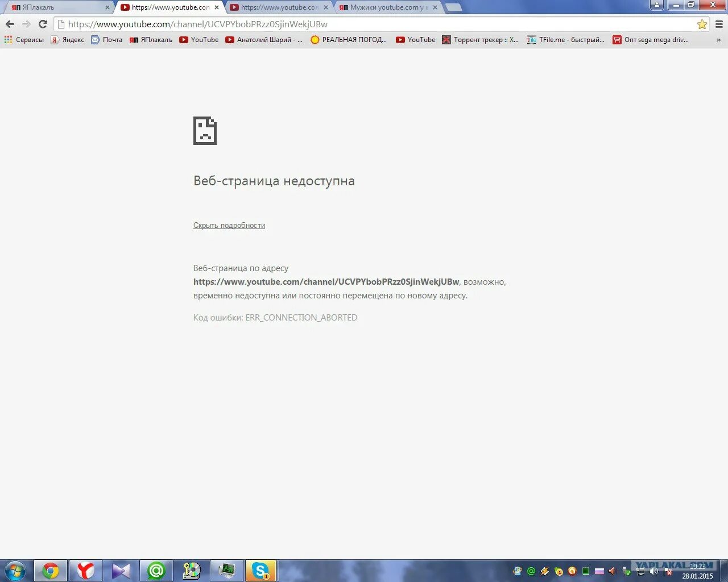The image size is (728, 582).
Task: Open the YouTube bookmark before Торрент трекер
Action: coord(416,40)
